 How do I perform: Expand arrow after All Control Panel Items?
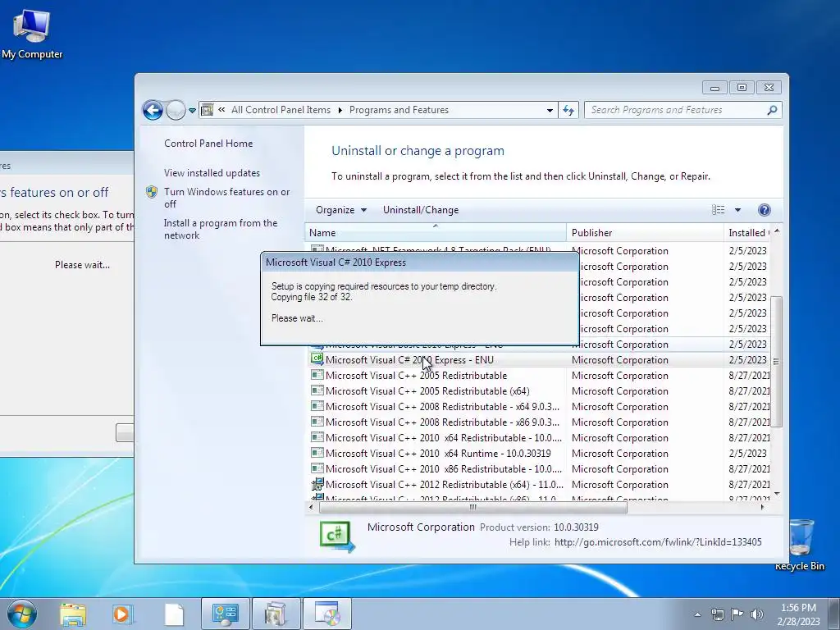[x=340, y=111]
